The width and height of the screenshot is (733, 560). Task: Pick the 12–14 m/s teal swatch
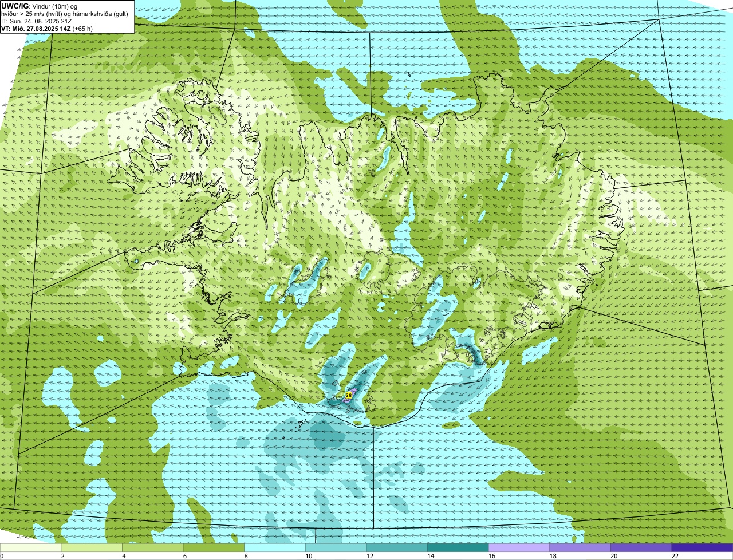pyautogui.click(x=396, y=548)
